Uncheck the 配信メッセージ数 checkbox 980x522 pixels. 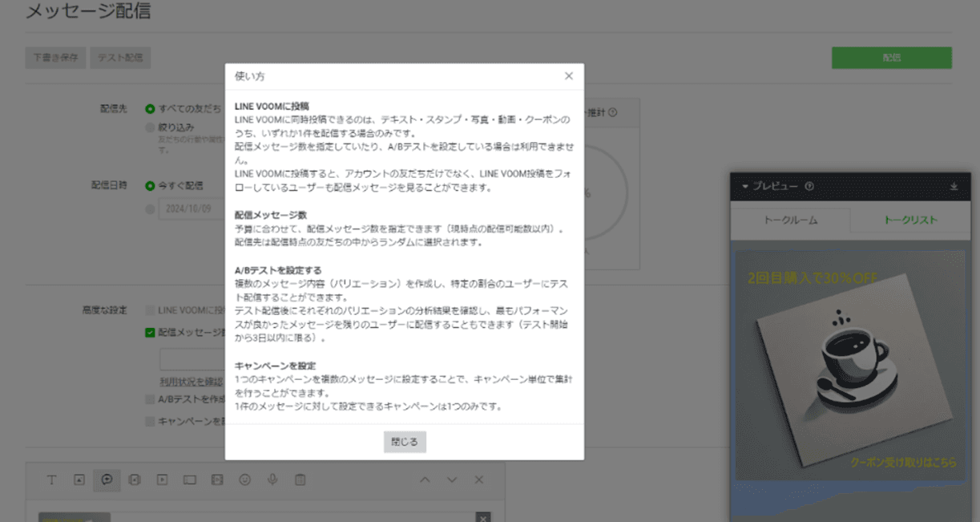150,332
